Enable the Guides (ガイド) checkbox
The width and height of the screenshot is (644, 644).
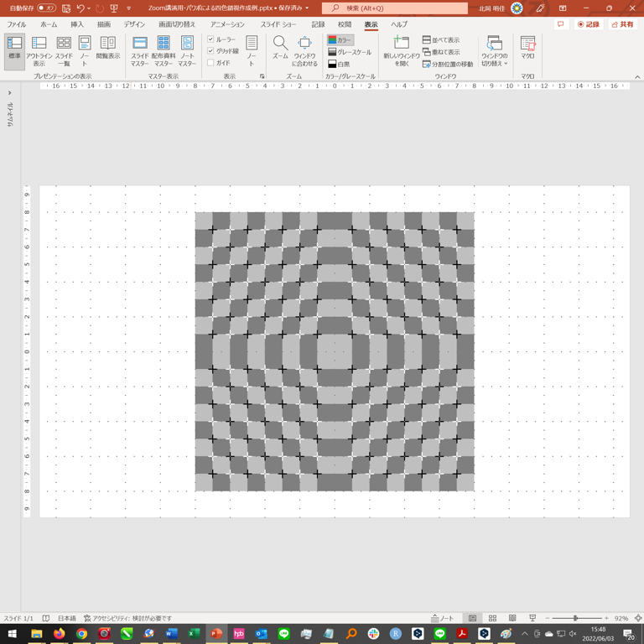211,63
